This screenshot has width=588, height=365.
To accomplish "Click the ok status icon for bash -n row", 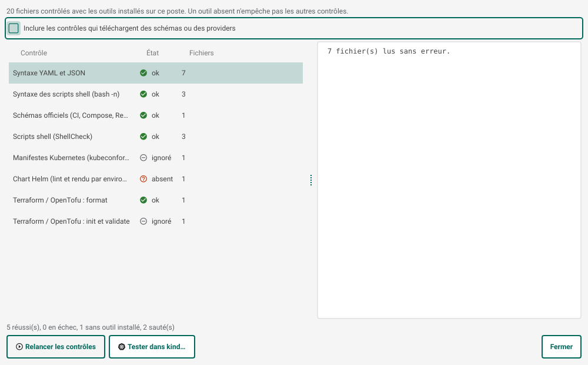I will (x=143, y=94).
